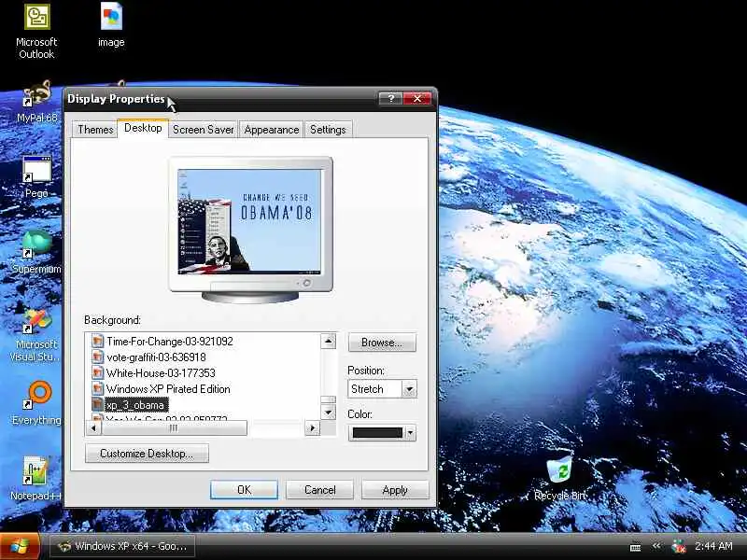Click the Time-For-Change-03-921092 wallpaper file icon
The width and height of the screenshot is (747, 560).
[x=98, y=341]
